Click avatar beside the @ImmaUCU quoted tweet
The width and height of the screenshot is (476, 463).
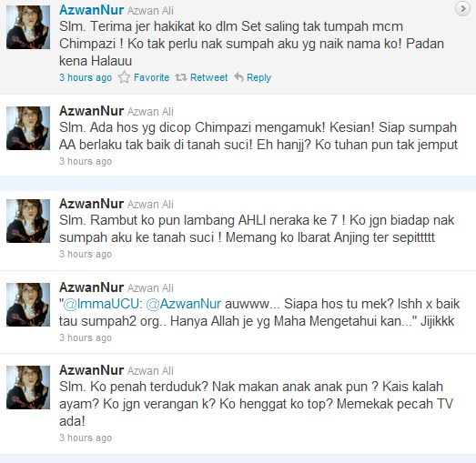point(28,305)
